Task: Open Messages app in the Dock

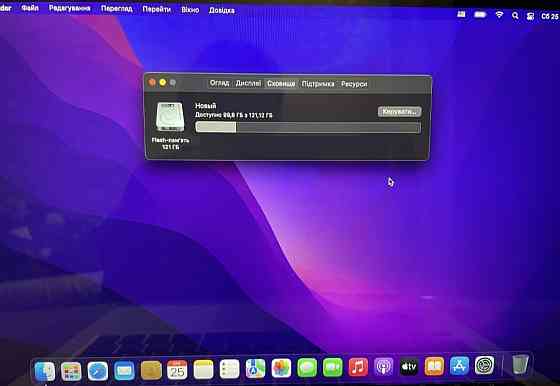Action: 307,368
